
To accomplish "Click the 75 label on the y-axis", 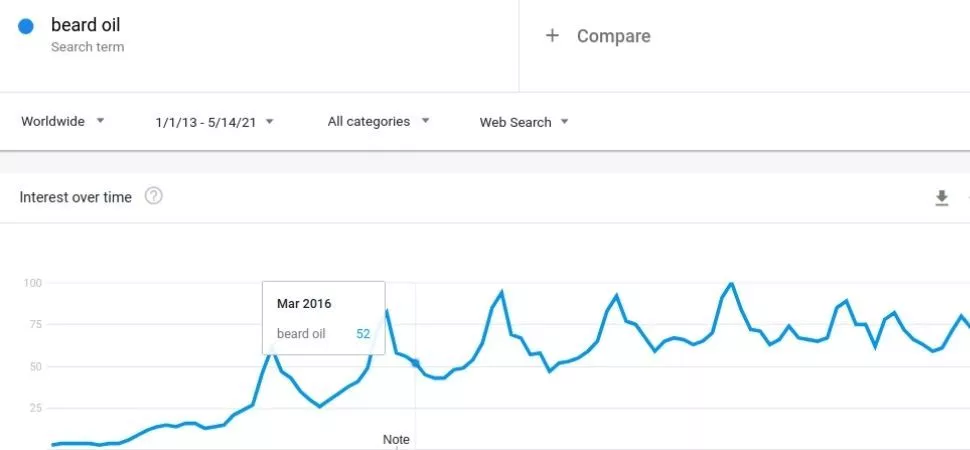I will point(36,324).
